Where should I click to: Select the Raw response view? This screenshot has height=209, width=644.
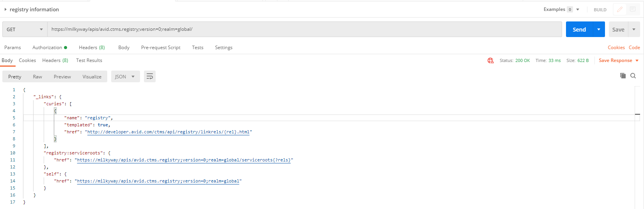pyautogui.click(x=37, y=77)
